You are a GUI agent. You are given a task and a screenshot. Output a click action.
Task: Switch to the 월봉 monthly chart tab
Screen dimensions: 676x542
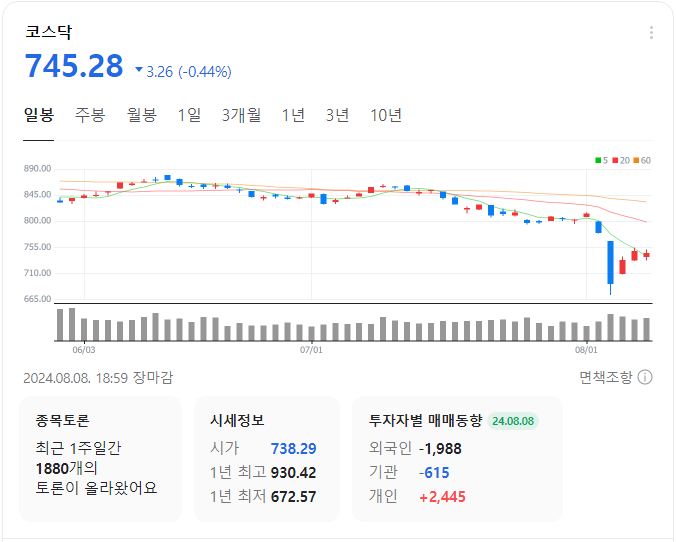coord(141,116)
